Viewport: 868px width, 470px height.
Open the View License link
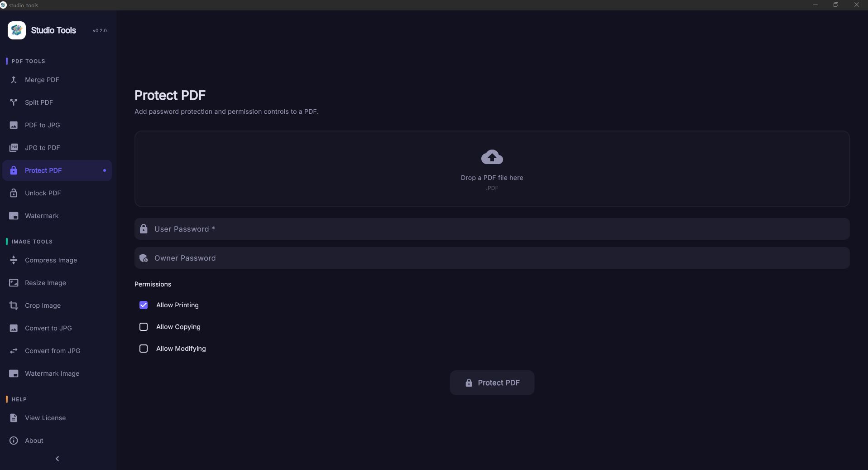(x=45, y=418)
